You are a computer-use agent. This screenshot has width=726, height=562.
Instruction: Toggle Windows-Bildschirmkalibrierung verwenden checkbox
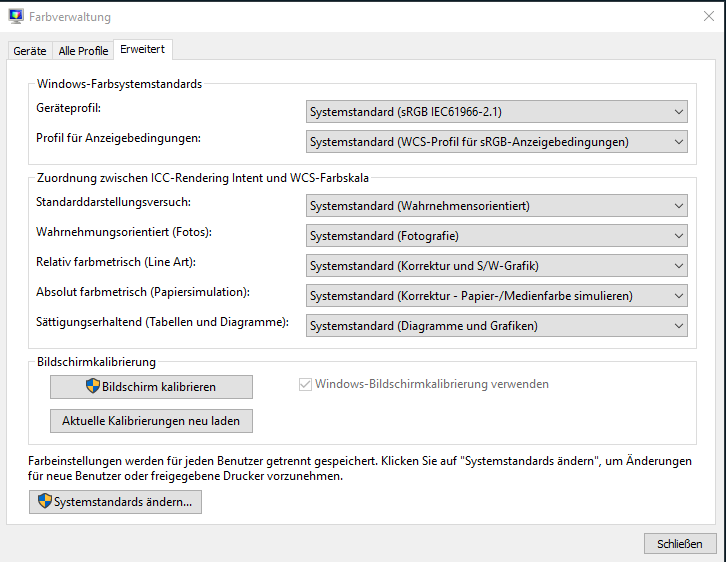[x=305, y=384]
